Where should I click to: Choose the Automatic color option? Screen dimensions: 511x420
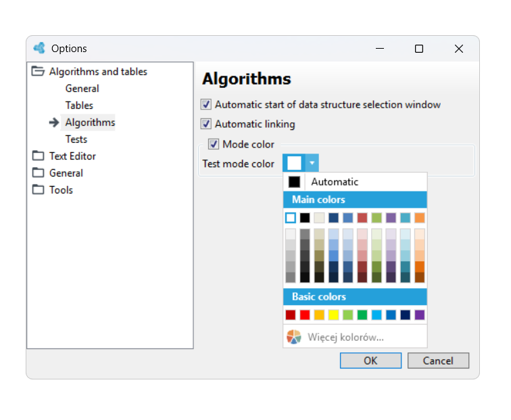(356, 182)
